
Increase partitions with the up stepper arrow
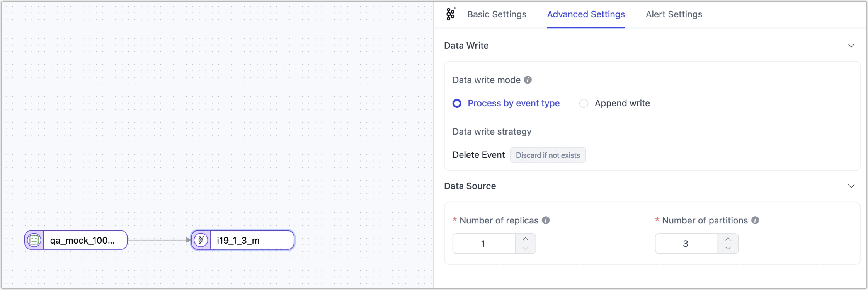(728, 239)
